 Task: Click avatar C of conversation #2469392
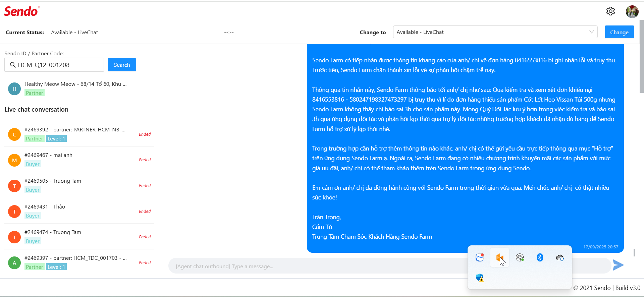click(x=14, y=134)
